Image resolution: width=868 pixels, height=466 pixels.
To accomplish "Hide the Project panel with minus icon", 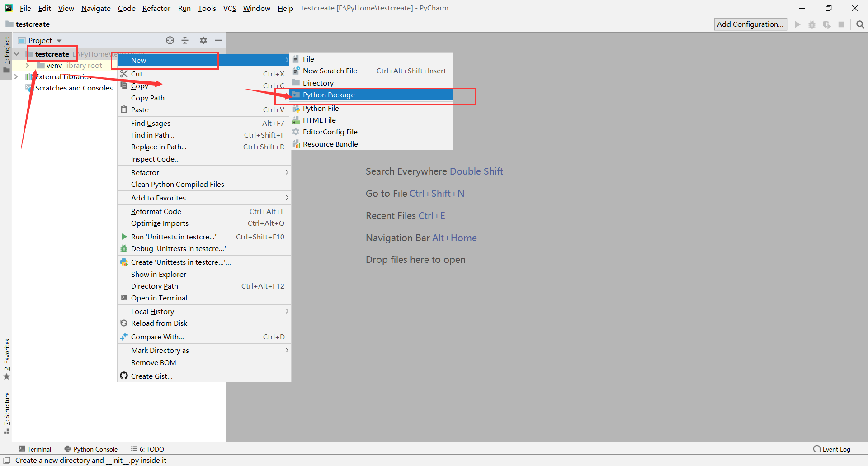I will (x=218, y=40).
